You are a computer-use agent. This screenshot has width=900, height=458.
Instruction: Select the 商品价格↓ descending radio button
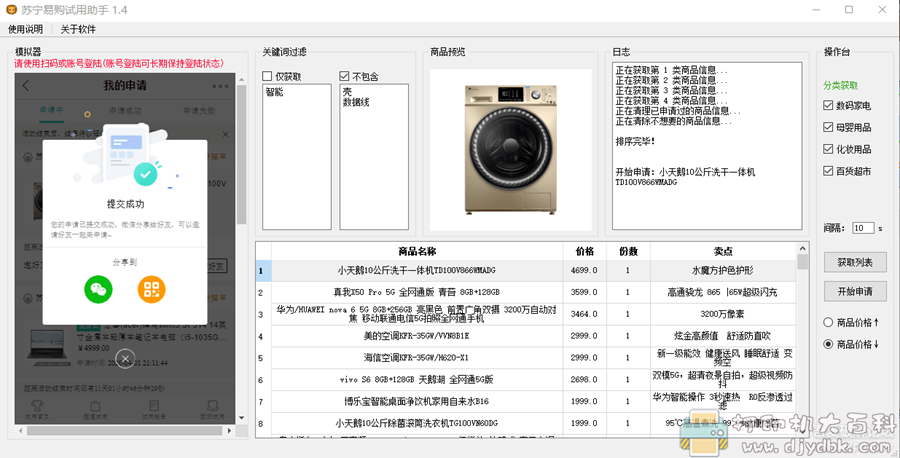(828, 344)
